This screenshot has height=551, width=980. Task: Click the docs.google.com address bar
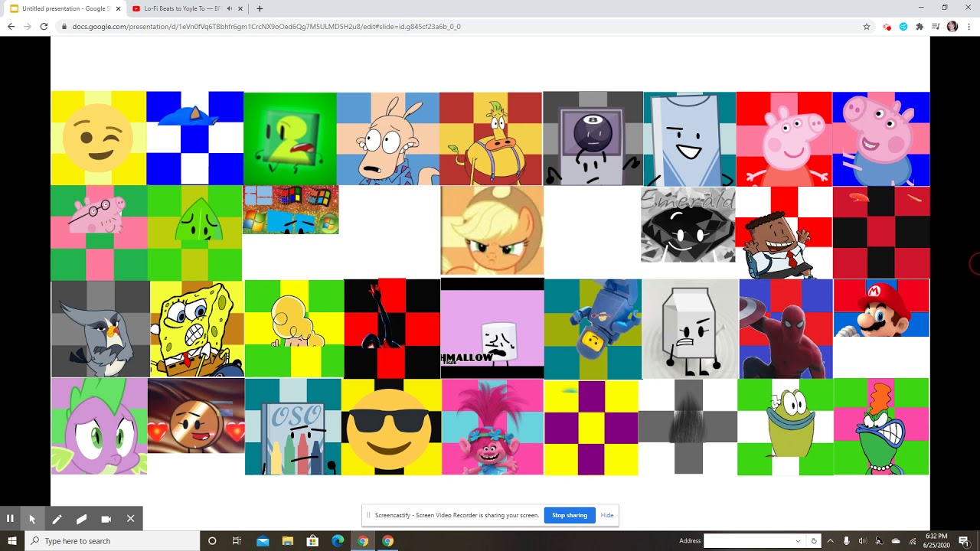coord(465,26)
